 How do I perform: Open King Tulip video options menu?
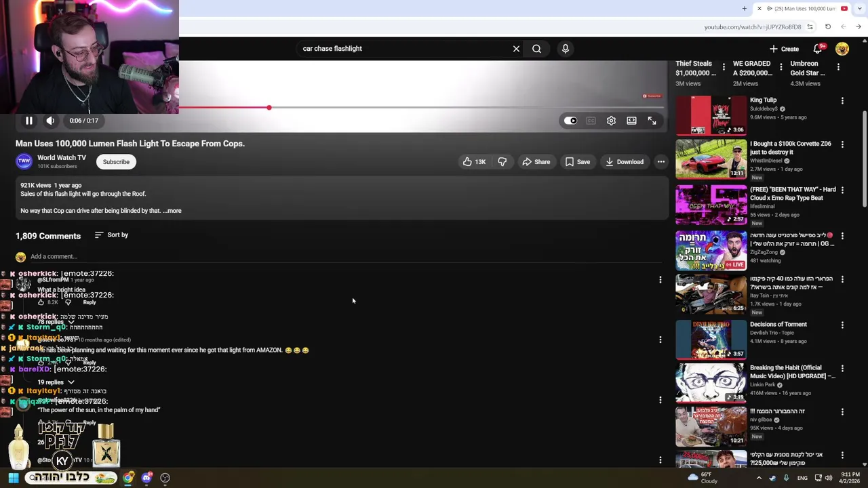842,100
